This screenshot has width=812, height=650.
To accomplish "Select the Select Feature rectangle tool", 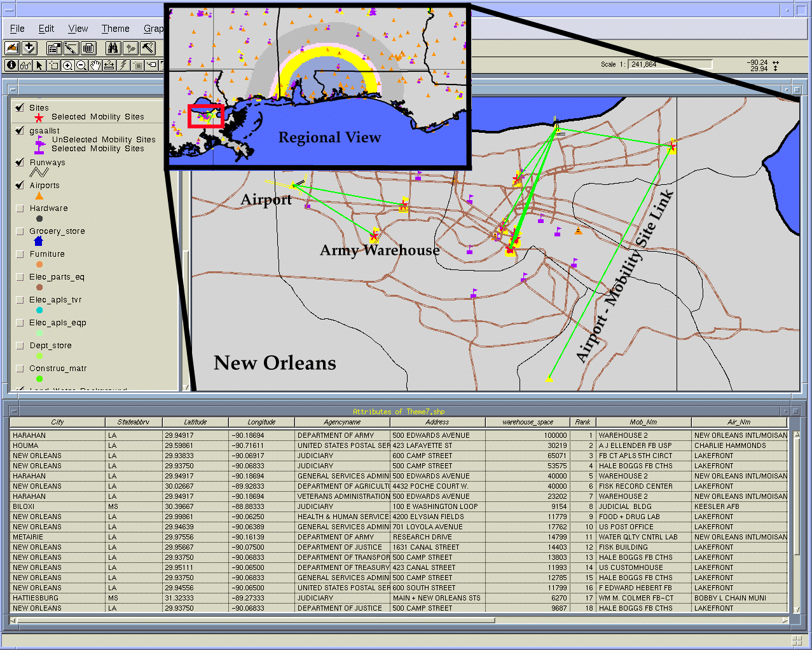I will (x=53, y=65).
